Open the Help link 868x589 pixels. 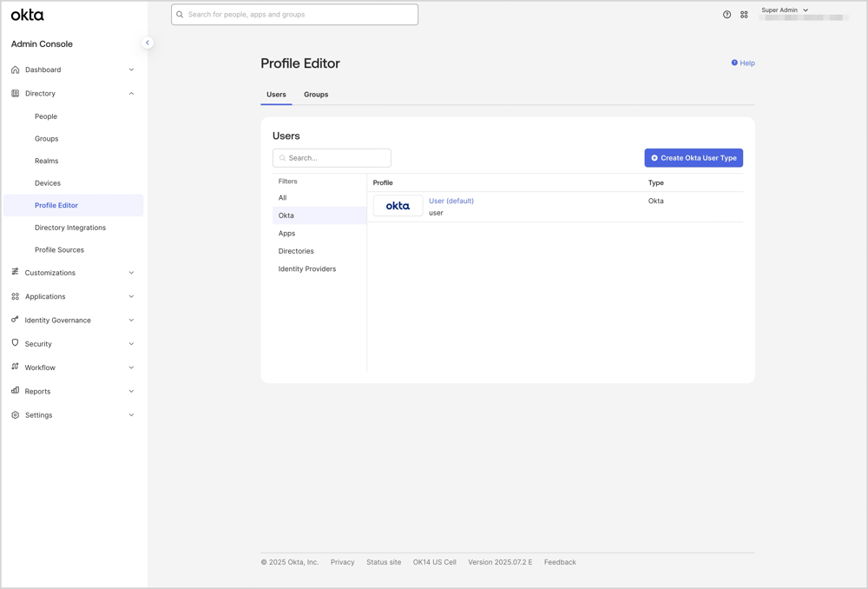(743, 63)
